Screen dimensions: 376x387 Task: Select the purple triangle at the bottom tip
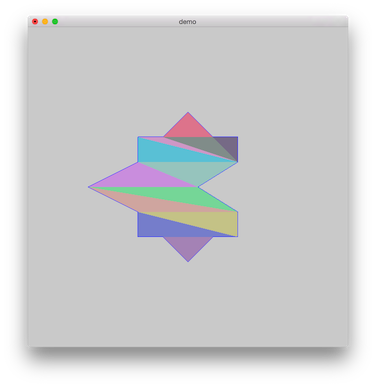[188, 245]
